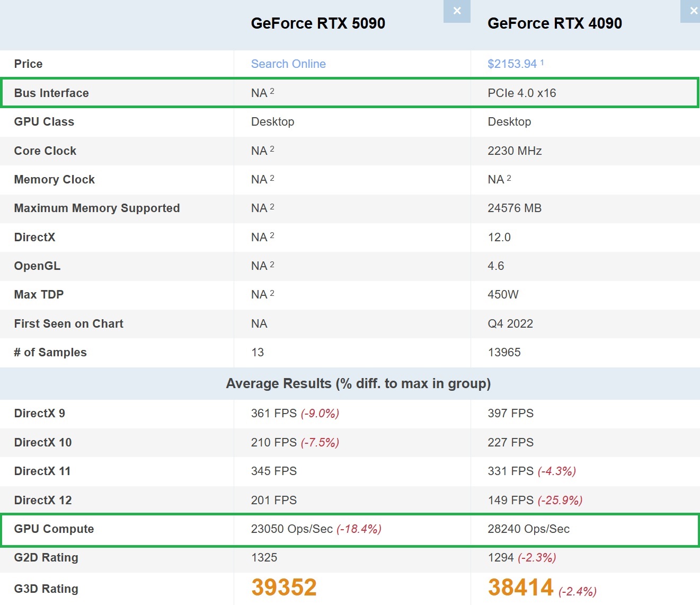Select the 450W Max TDP value
700x605 pixels.
coord(503,294)
